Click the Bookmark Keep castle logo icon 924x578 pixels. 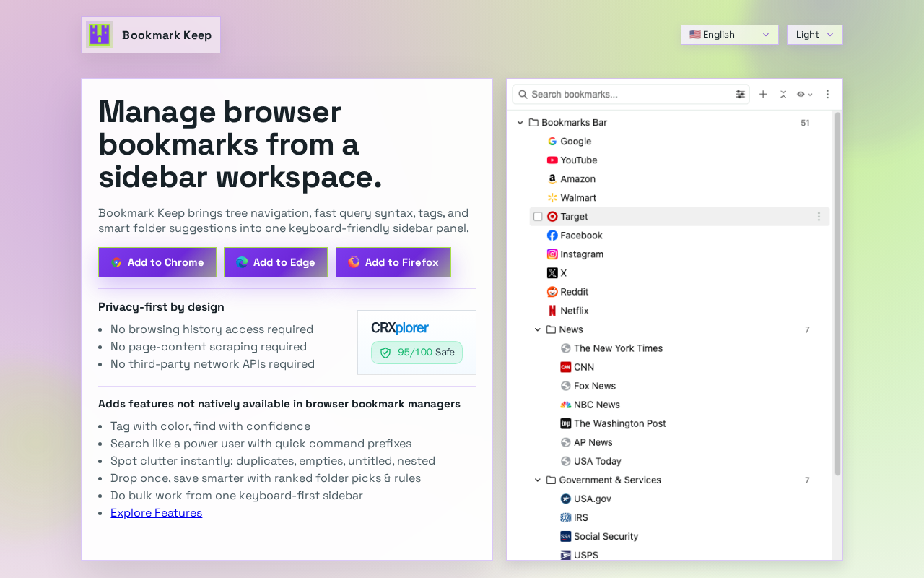click(100, 35)
